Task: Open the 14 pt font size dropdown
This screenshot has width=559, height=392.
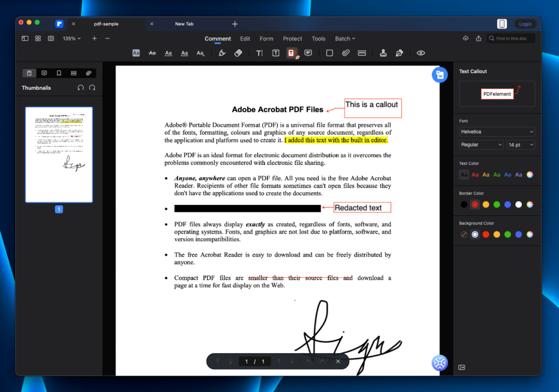Action: pos(521,145)
